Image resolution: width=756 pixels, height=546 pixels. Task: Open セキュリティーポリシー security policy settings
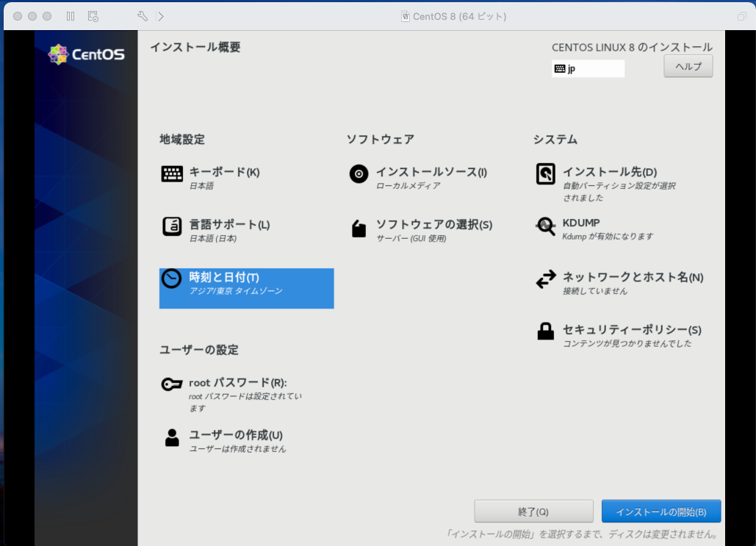click(545, 331)
